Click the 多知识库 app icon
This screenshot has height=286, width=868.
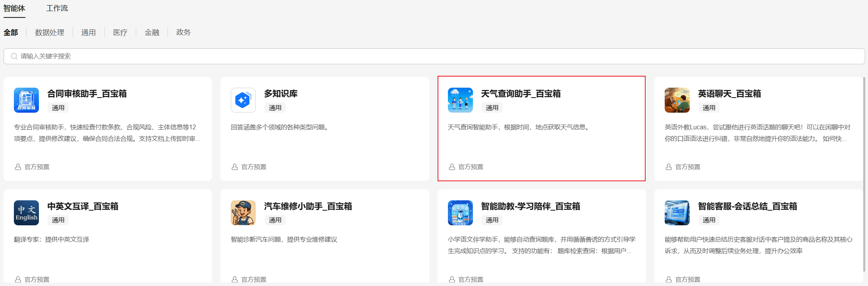(243, 100)
